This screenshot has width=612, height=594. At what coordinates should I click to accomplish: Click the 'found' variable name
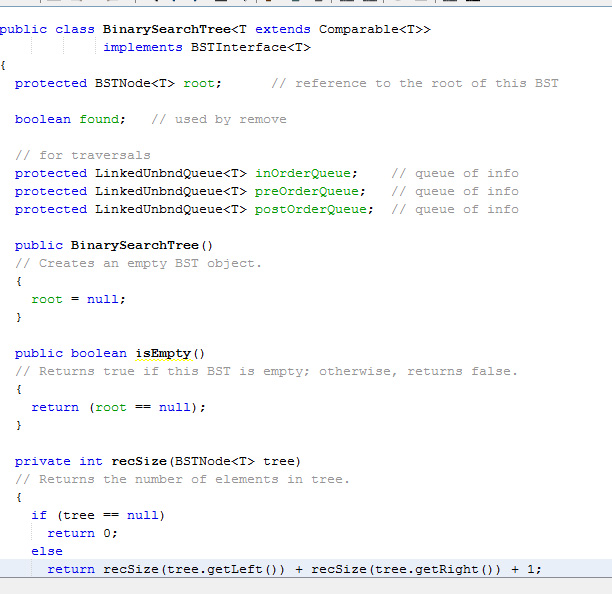(99, 119)
